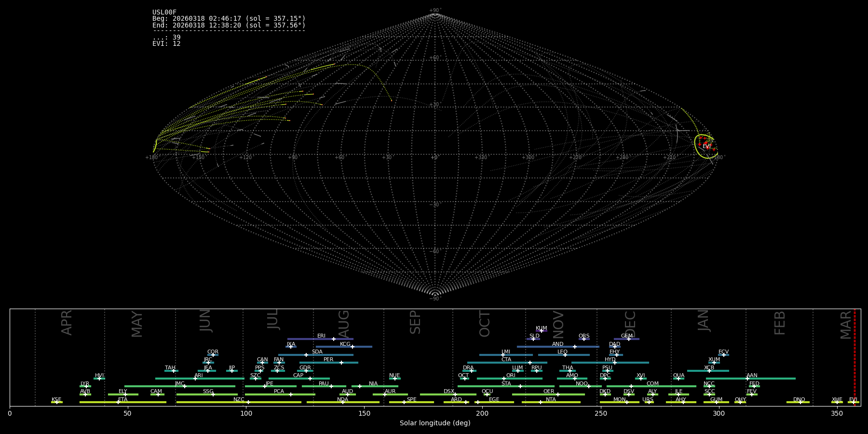Click the PER shower label

tap(328, 360)
